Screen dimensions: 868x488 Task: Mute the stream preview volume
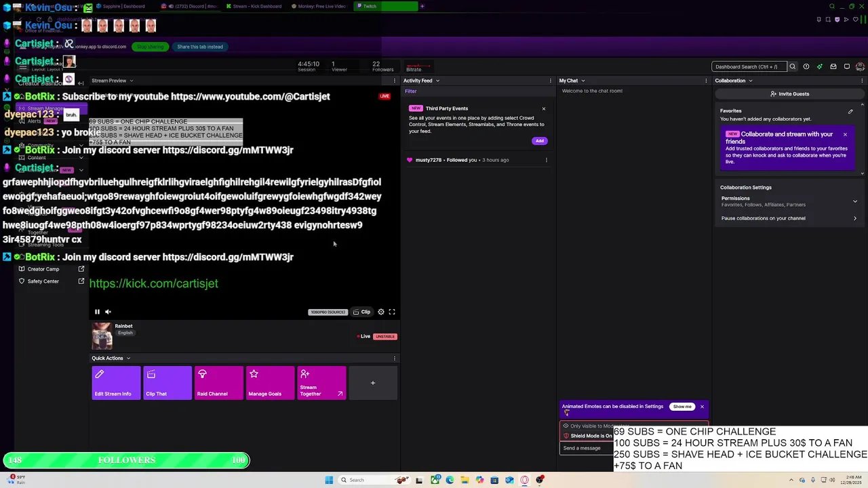108,312
